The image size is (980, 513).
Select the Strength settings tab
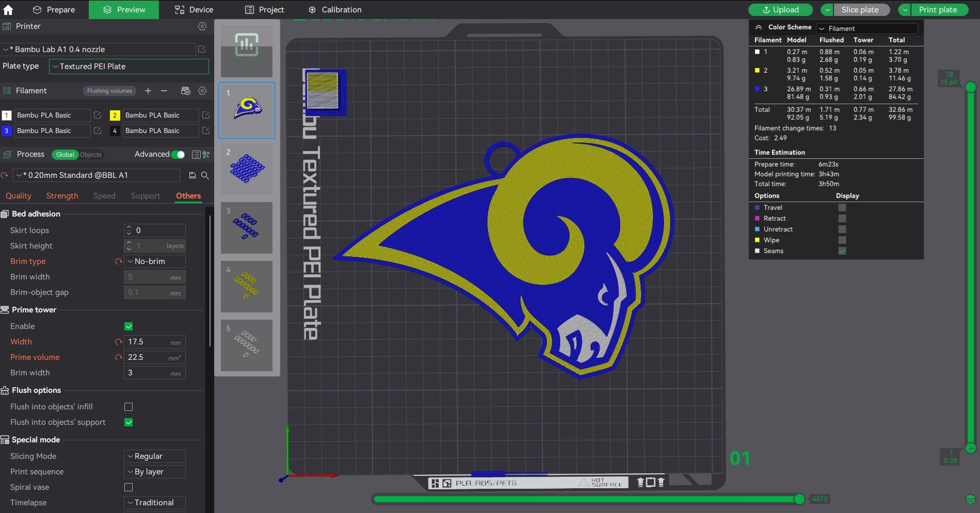pos(62,196)
